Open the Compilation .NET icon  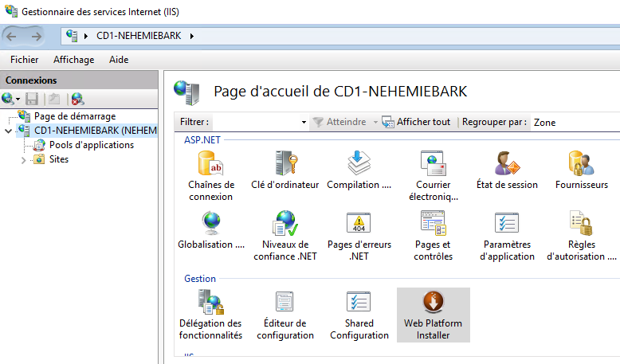point(359,170)
